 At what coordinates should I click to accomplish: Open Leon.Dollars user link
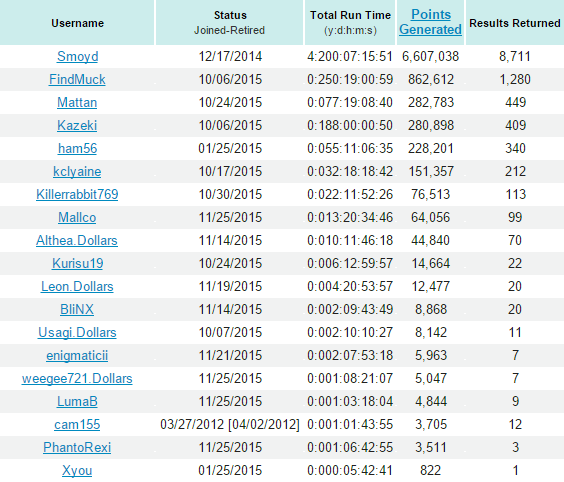(x=77, y=287)
